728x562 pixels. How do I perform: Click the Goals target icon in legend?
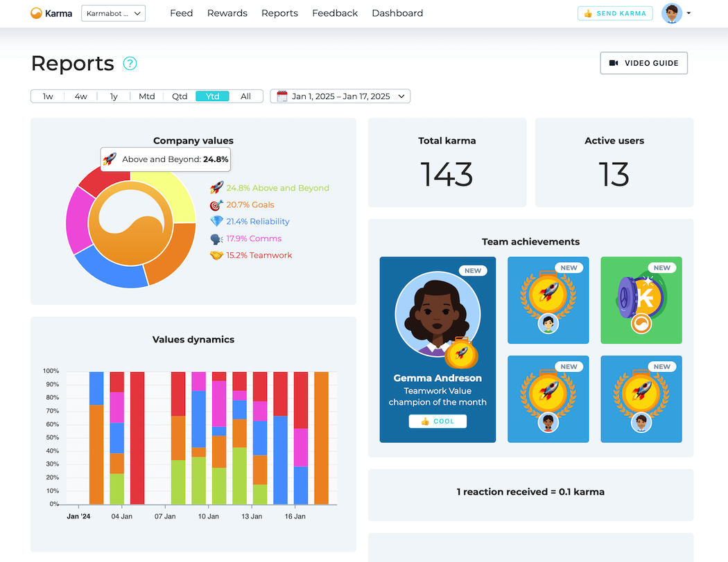(x=215, y=204)
